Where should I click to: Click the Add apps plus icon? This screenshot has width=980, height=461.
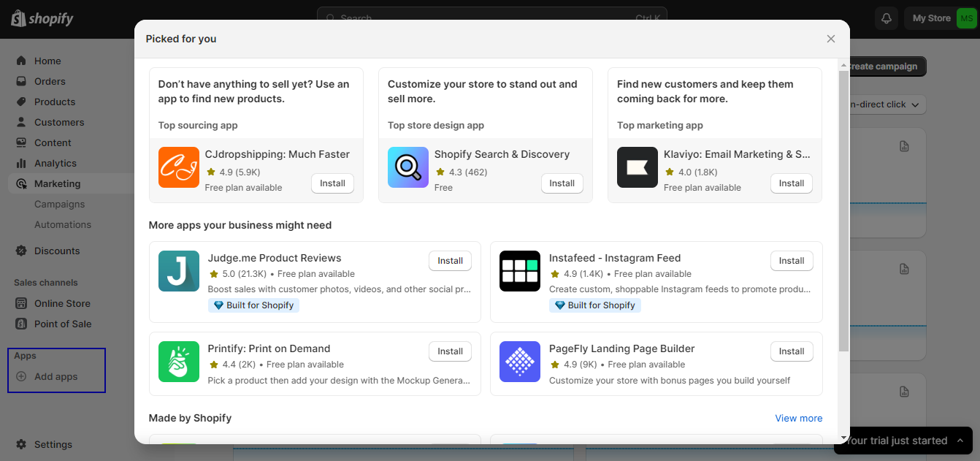pos(21,376)
